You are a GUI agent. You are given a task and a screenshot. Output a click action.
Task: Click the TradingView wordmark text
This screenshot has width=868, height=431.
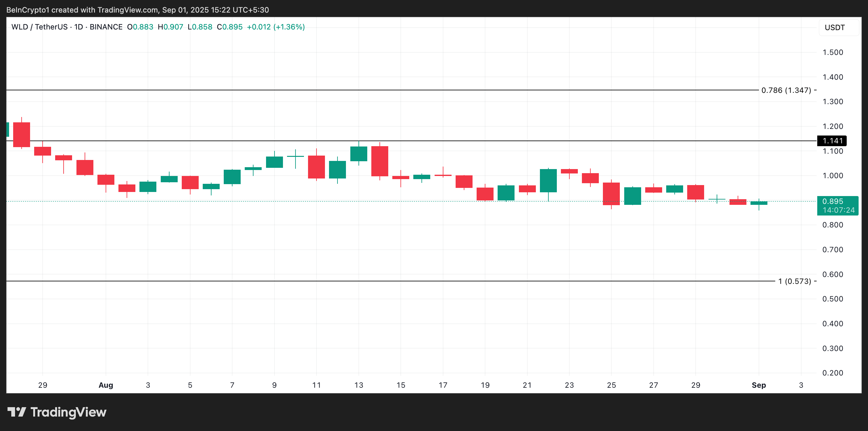[x=68, y=412]
